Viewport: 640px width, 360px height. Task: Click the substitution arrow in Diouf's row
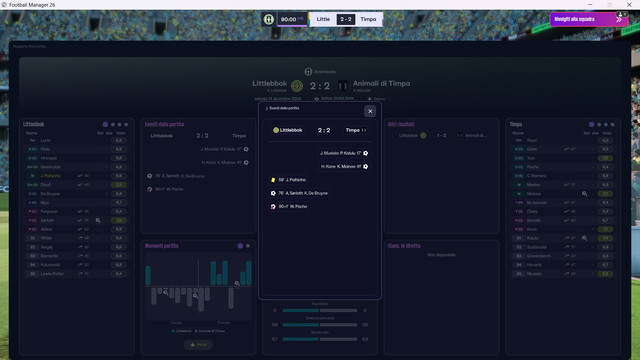[80, 185]
